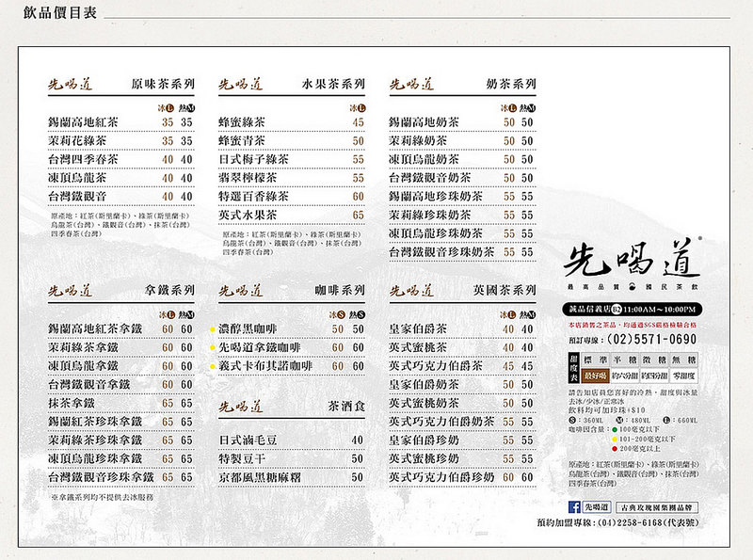Select the 半糖 sweetness cell

click(625, 360)
